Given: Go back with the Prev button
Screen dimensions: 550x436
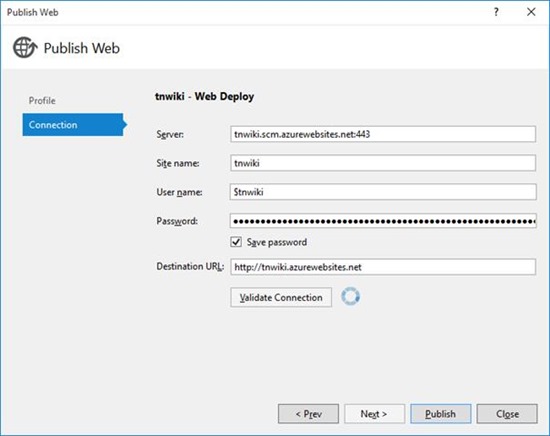Looking at the screenshot, I should pyautogui.click(x=308, y=414).
